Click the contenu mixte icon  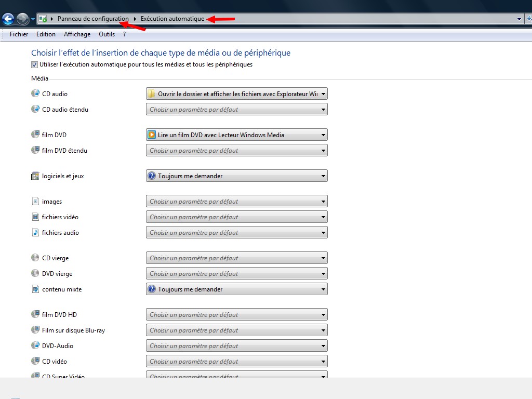tap(35, 289)
